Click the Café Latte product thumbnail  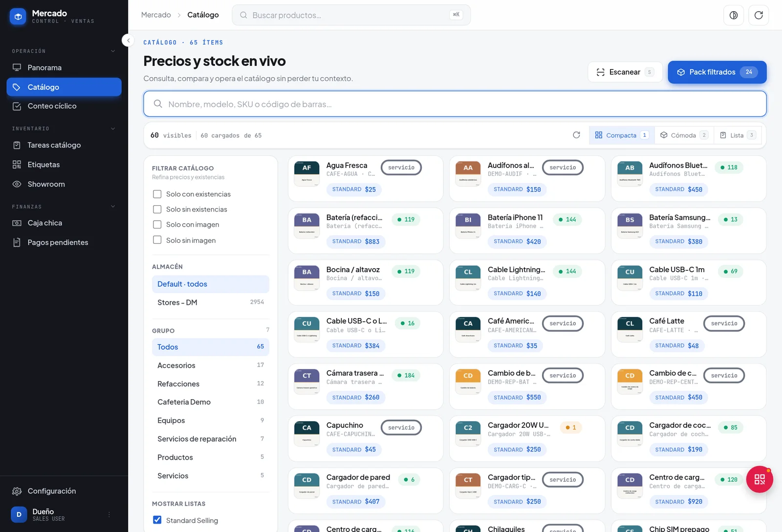pyautogui.click(x=630, y=330)
